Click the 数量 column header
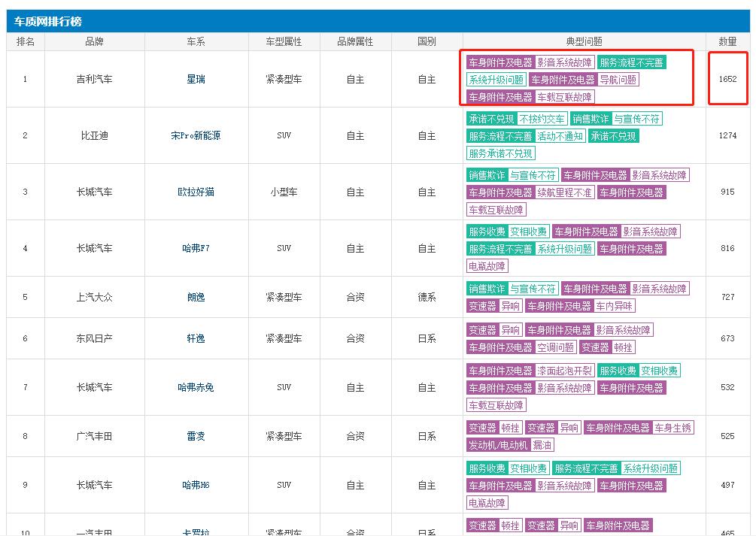 coord(727,41)
